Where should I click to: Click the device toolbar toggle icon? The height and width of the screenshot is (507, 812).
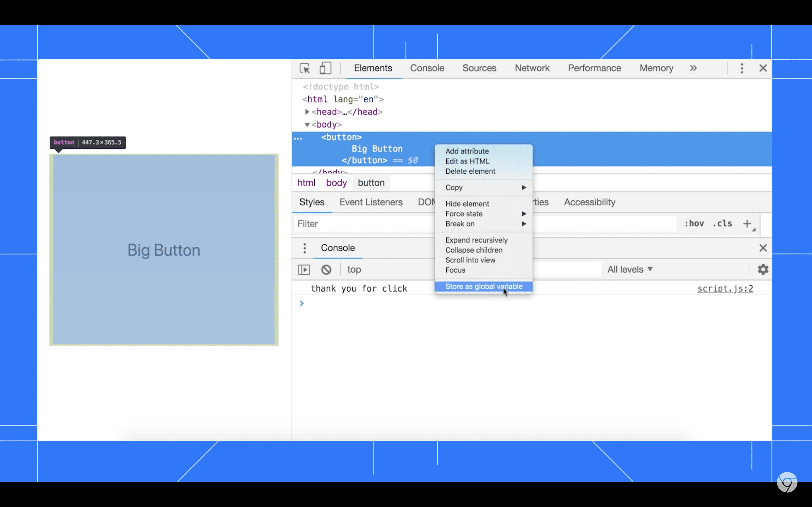coord(325,68)
